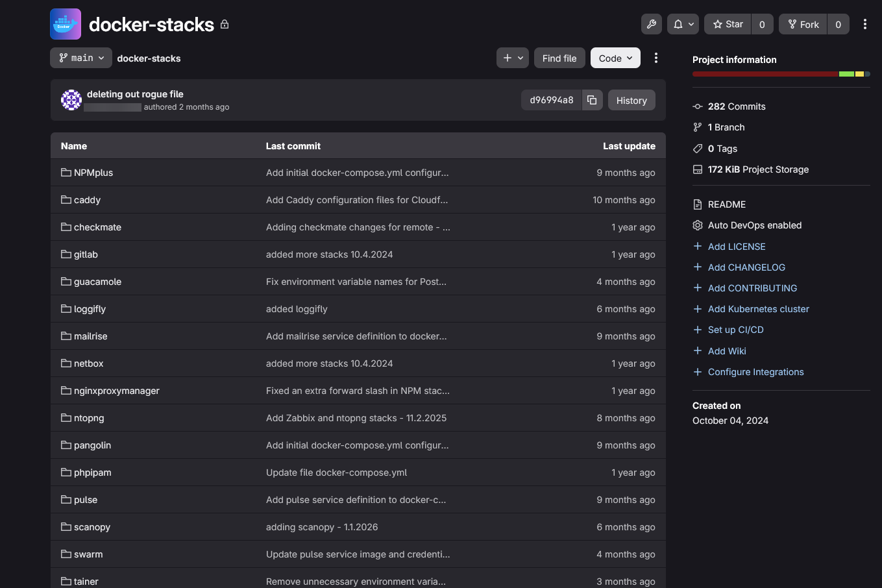Screen dimensions: 882x588
Task: Click the '10 months ago' caddy update time
Action: pos(624,200)
